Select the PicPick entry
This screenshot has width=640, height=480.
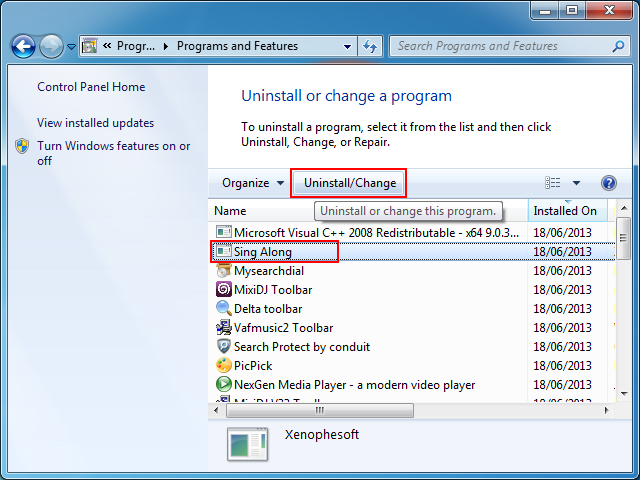tap(412, 366)
